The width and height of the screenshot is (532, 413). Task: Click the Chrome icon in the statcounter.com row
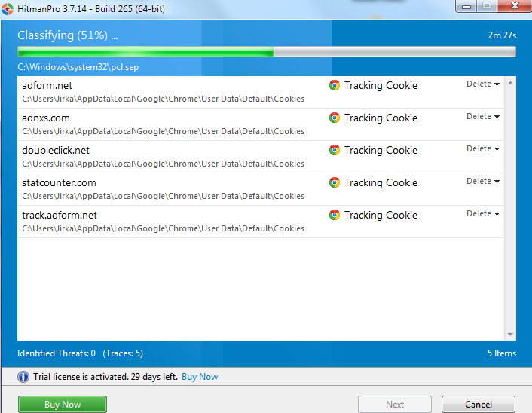335,182
